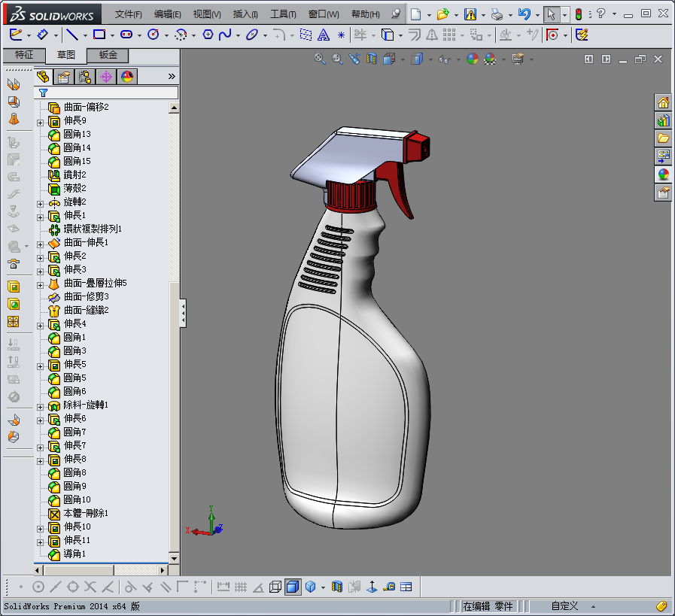Click the Save icon in top toolbar
The image size is (675, 616).
coord(470,14)
